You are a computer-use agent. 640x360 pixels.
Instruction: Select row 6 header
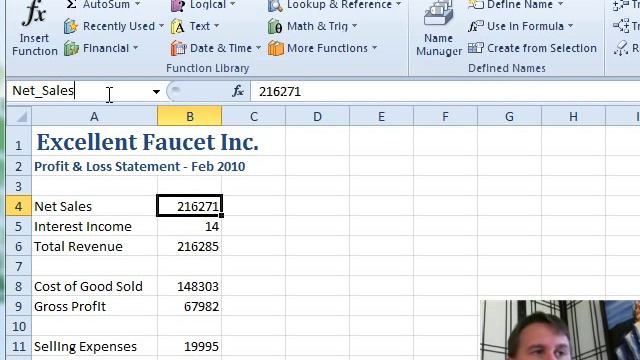tap(19, 247)
